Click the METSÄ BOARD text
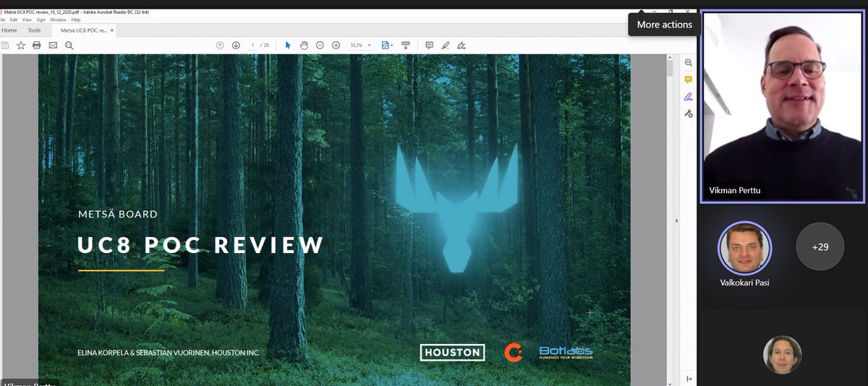Image resolution: width=868 pixels, height=386 pixels. [117, 214]
